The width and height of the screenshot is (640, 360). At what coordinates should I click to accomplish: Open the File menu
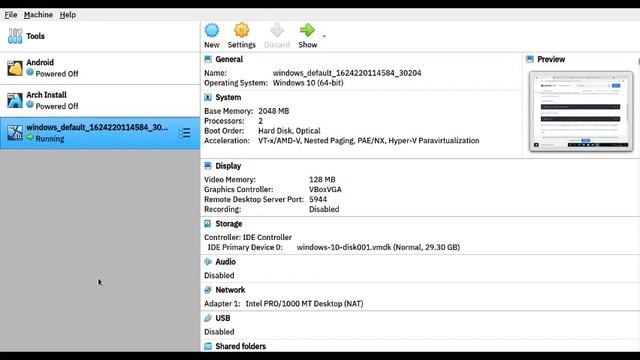pyautogui.click(x=11, y=15)
